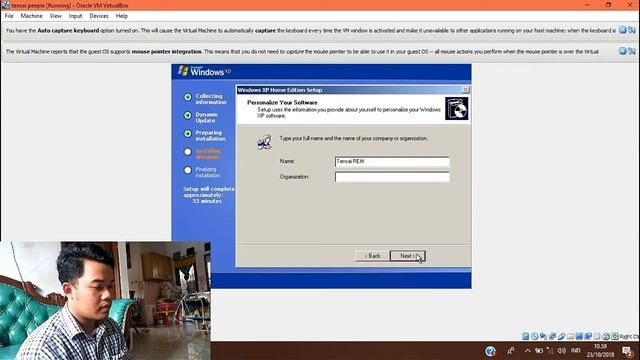Open the Input menu
640x360 pixels.
pos(75,16)
